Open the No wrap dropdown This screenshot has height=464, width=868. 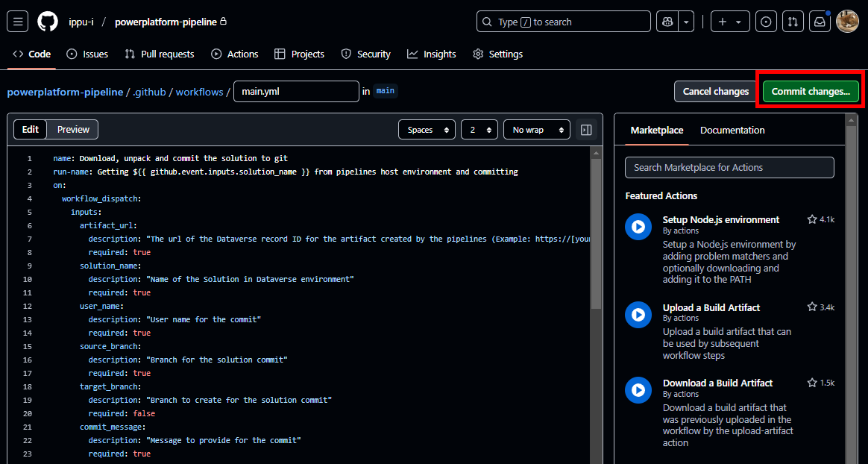pos(536,129)
